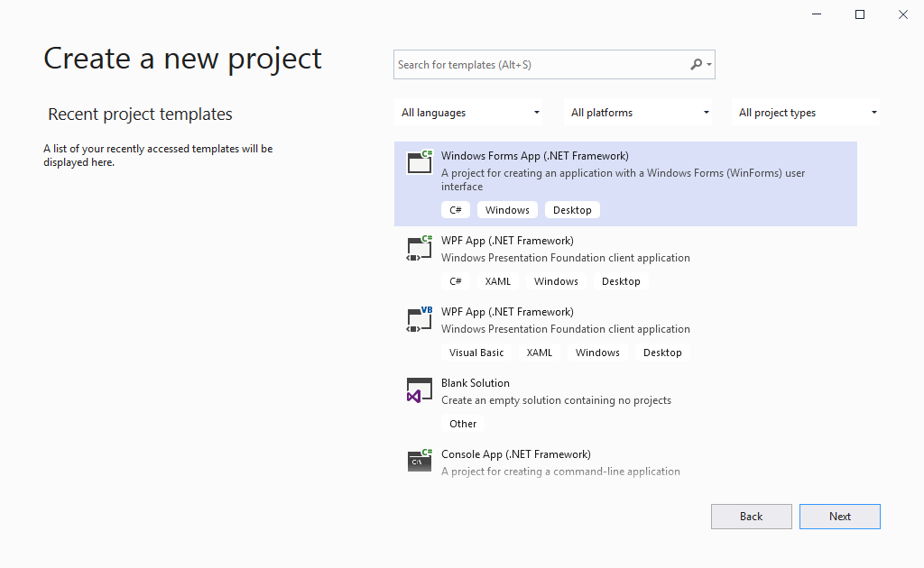Close the Create a new project dialog
The image size is (924, 568).
point(902,14)
